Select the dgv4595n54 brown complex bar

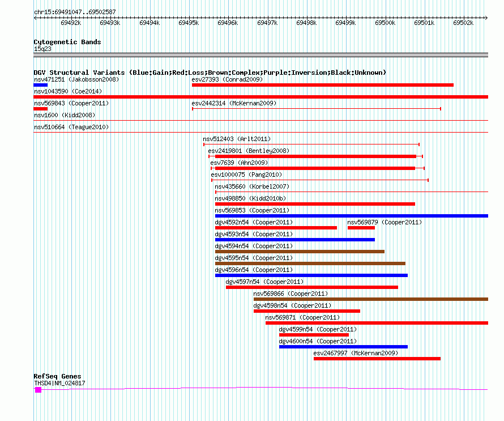[x=310, y=263]
